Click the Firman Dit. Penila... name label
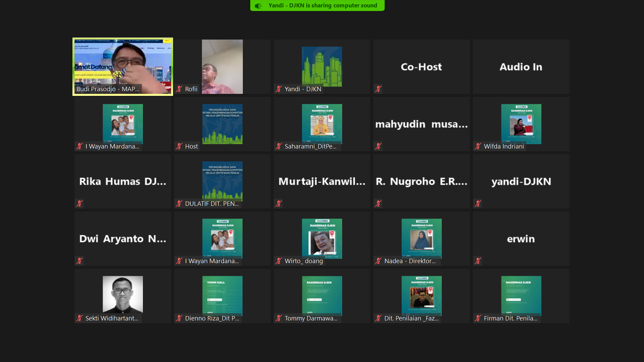Viewport: 644px width, 362px height. pos(510,318)
